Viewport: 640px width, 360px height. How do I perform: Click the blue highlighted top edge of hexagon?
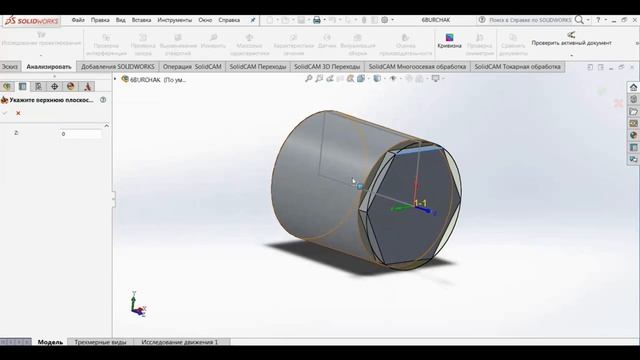419,151
